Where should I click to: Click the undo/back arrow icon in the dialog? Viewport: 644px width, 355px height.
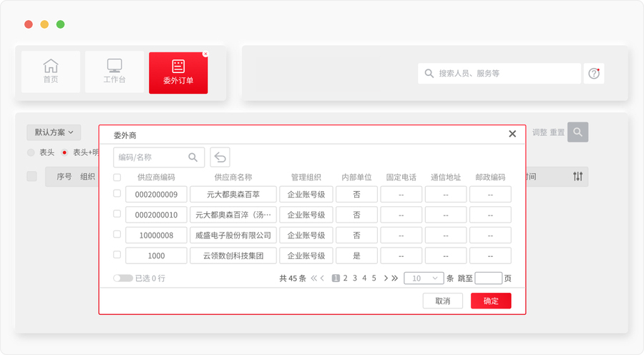tap(220, 157)
